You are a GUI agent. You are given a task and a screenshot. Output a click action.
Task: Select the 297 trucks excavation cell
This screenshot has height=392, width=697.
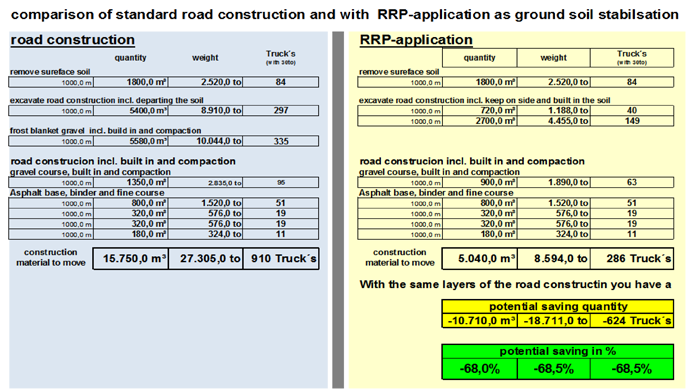point(281,110)
